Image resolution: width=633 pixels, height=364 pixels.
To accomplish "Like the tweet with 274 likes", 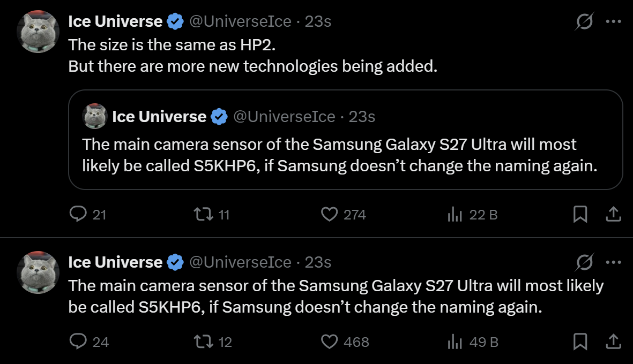I will (329, 215).
